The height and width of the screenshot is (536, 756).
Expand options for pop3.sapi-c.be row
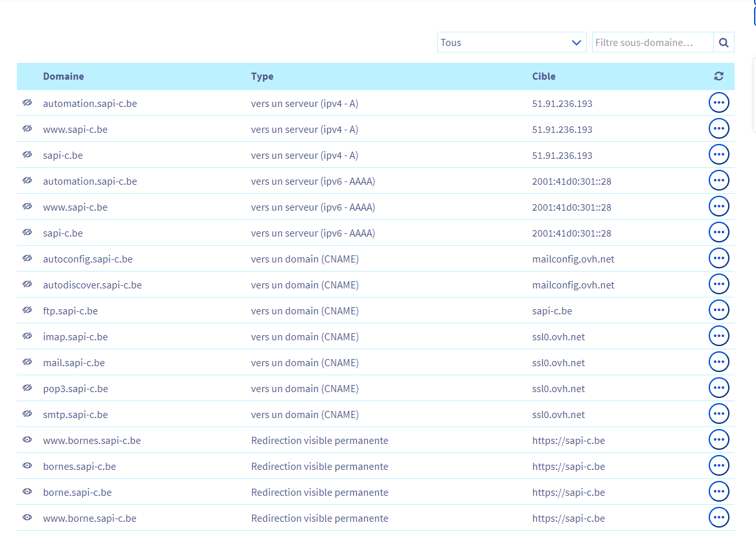[718, 388]
